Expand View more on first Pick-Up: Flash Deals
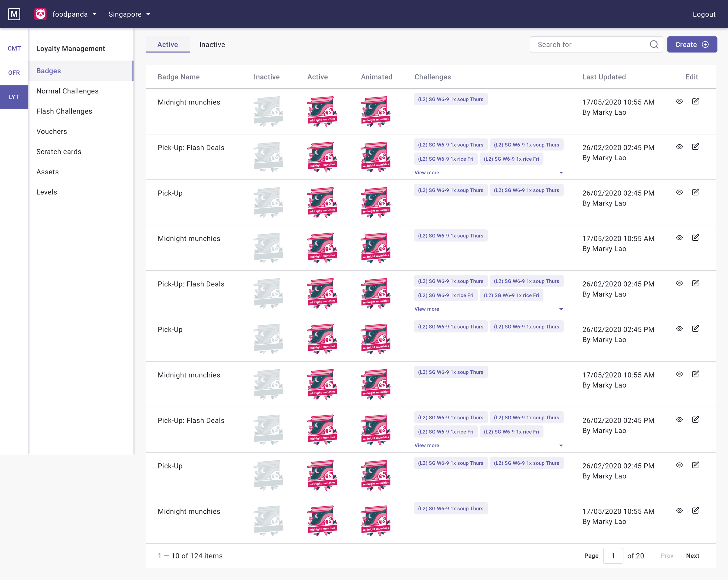Screen dimensions: 728x580 (x=427, y=173)
